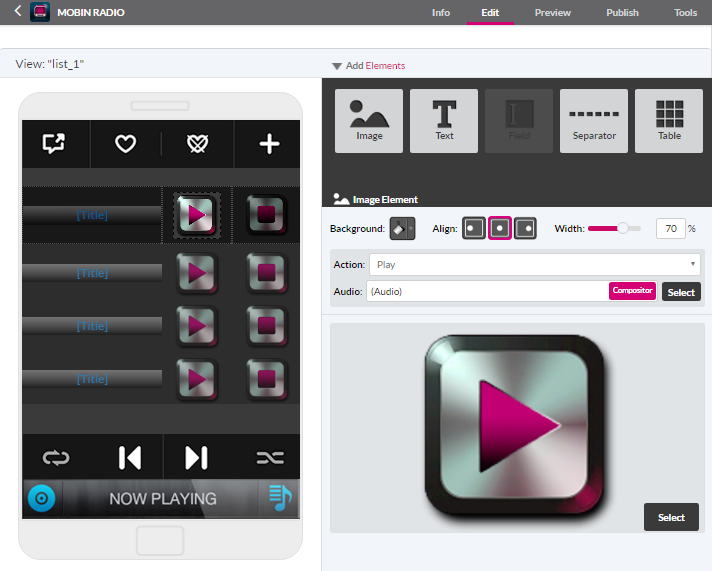
Task: Click the repeat loop icon
Action: tap(56, 458)
